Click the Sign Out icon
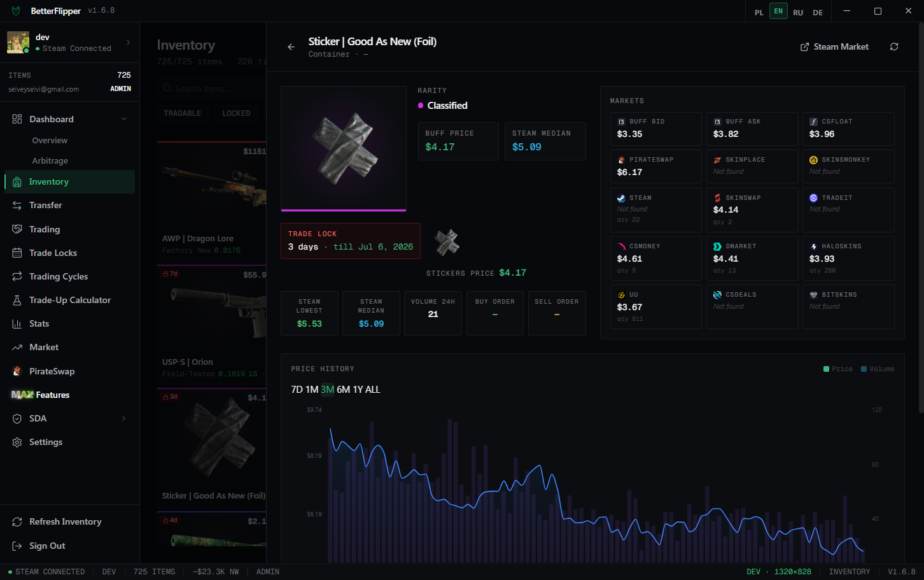This screenshot has width=924, height=580. (17, 546)
